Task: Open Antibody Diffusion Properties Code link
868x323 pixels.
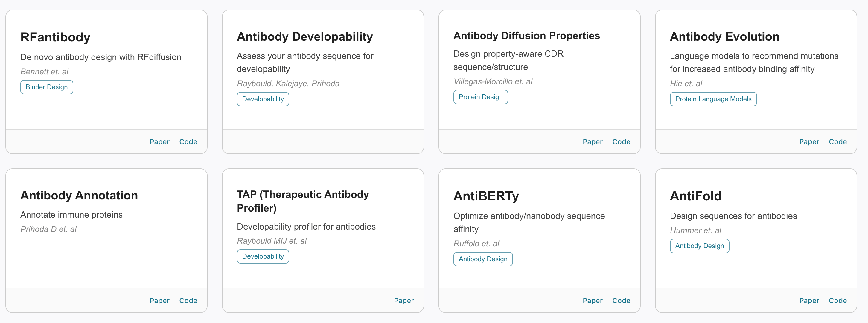Action: coord(621,142)
